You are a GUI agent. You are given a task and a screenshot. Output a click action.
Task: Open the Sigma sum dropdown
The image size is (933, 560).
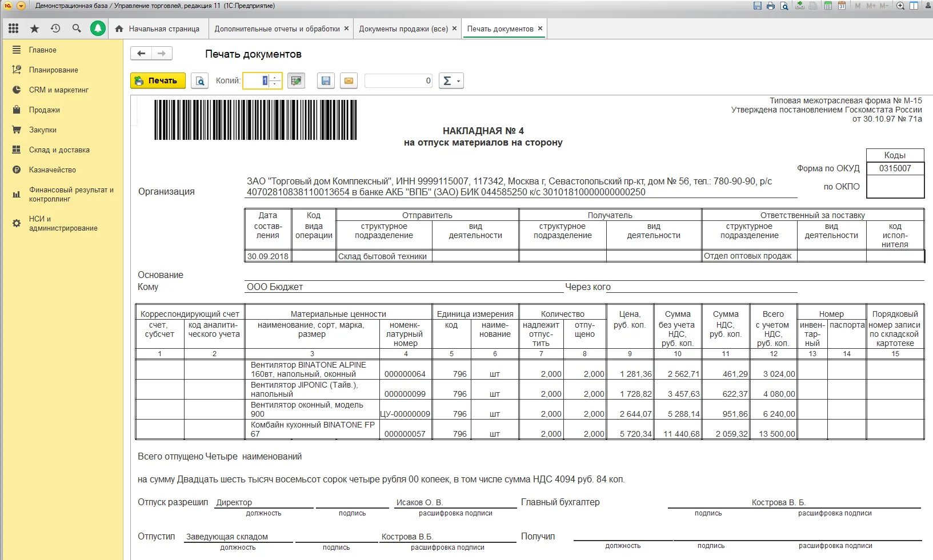coord(451,81)
